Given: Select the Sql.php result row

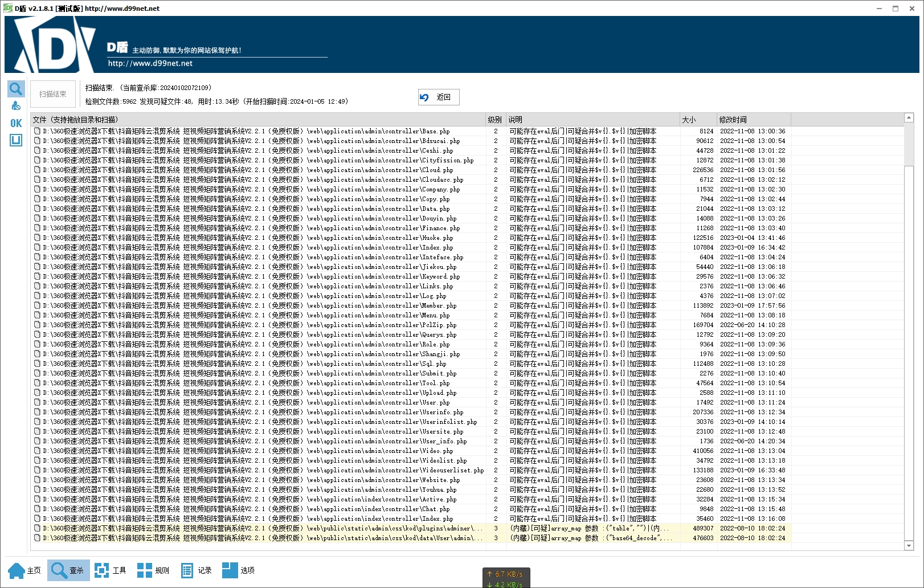Looking at the screenshot, I should pos(411,364).
